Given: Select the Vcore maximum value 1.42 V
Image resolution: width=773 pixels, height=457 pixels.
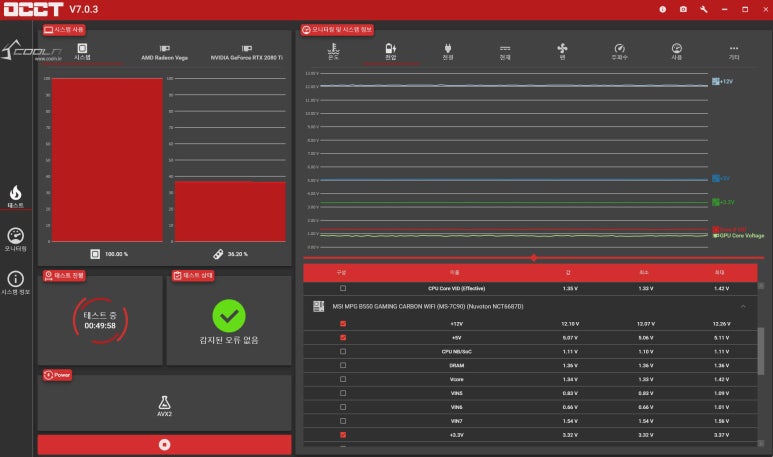Looking at the screenshot, I should coord(721,379).
